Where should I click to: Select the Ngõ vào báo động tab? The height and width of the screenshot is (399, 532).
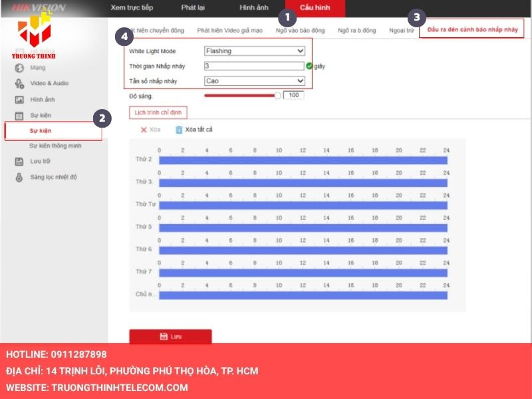pos(301,31)
